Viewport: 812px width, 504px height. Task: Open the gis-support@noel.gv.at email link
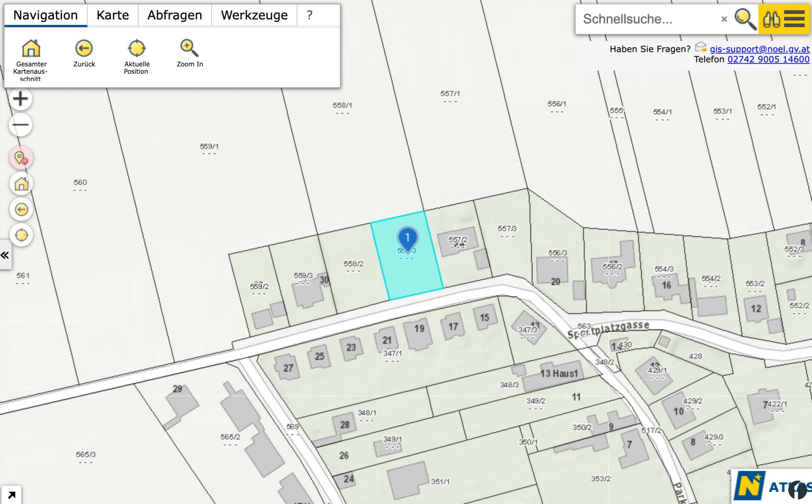pos(759,49)
